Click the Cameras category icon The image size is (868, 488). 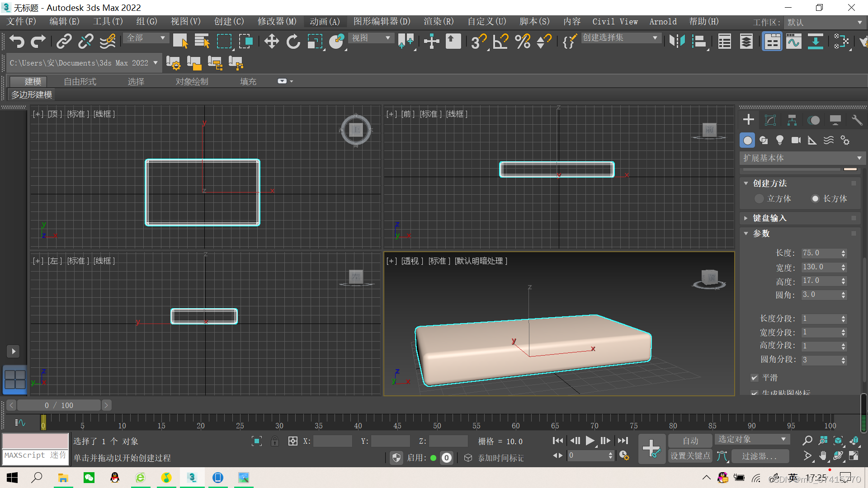[796, 141]
